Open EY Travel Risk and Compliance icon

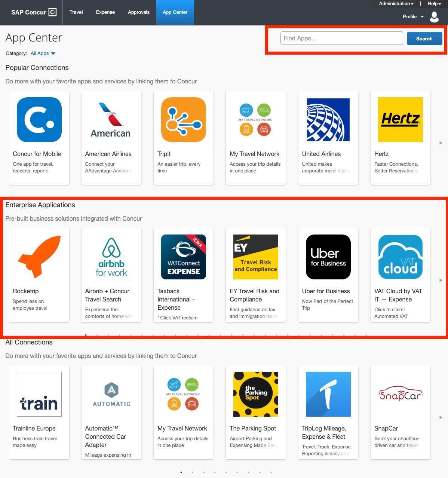[255, 257]
